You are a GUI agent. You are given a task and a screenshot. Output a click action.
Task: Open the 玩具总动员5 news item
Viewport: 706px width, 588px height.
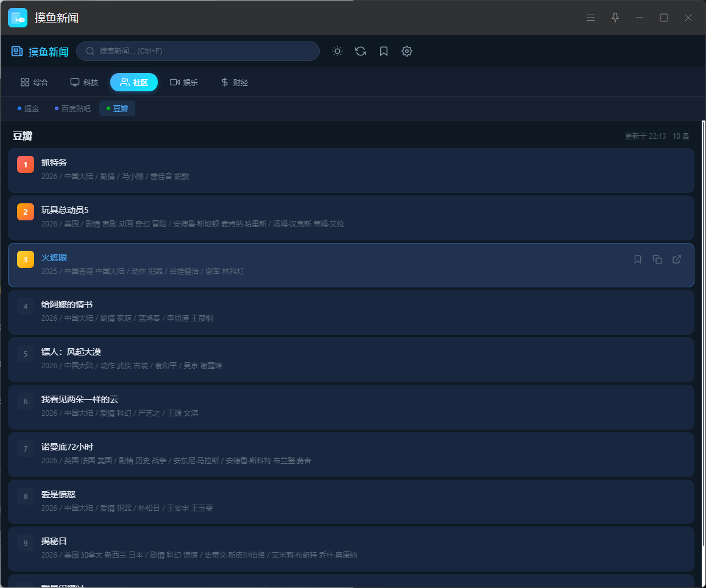pos(351,218)
